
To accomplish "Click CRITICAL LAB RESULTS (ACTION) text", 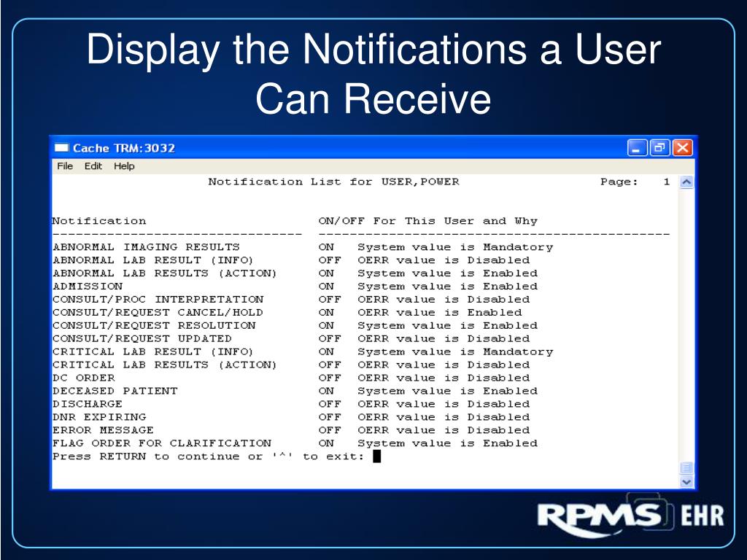I will tap(164, 365).
